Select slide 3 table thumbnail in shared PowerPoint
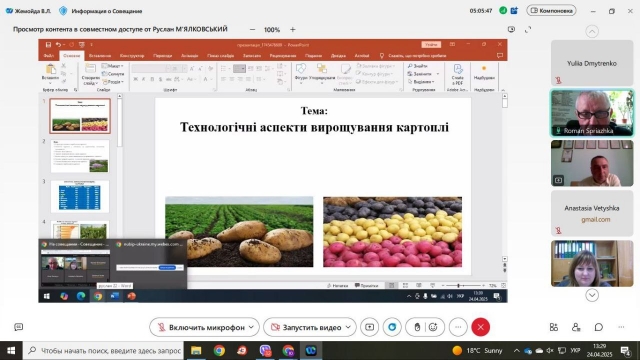640x360 pixels. pyautogui.click(x=80, y=196)
